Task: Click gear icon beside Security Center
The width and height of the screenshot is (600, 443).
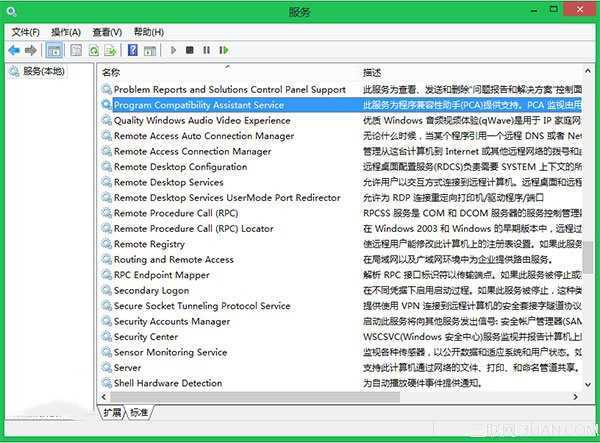Action: pos(106,337)
